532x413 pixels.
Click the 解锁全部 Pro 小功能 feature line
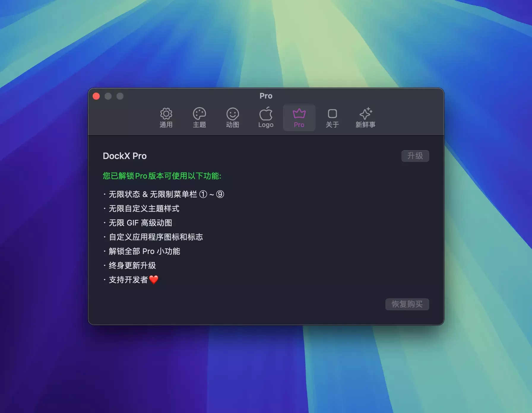142,251
